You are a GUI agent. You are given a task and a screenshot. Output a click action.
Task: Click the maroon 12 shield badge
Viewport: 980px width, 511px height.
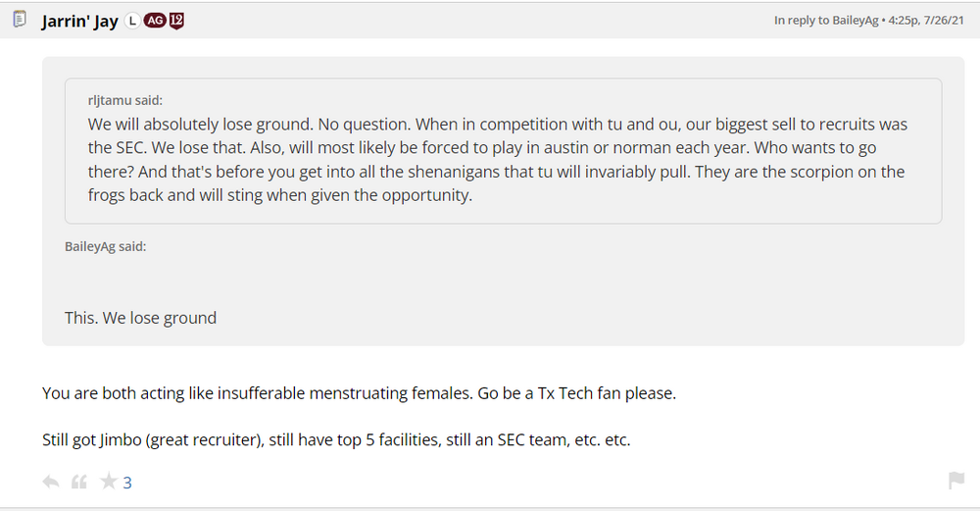(176, 21)
